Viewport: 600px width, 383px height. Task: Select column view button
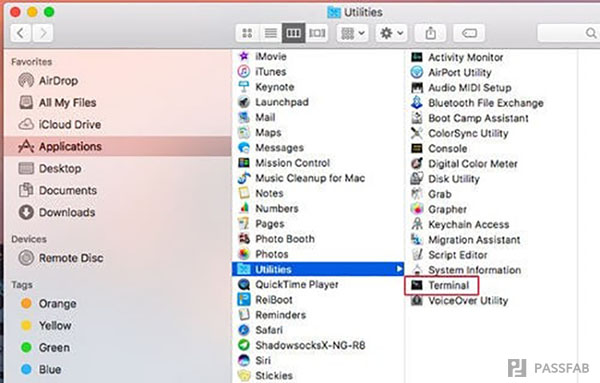click(x=293, y=33)
